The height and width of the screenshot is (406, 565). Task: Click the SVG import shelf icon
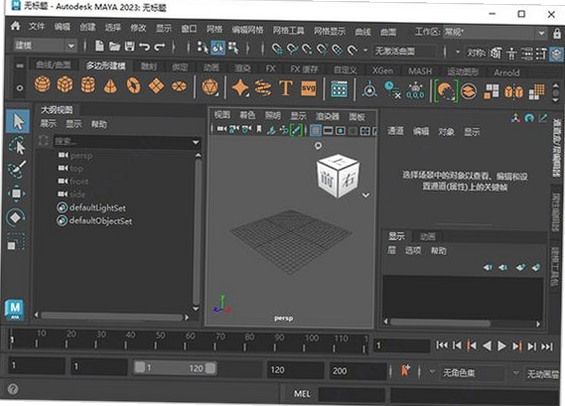point(309,88)
